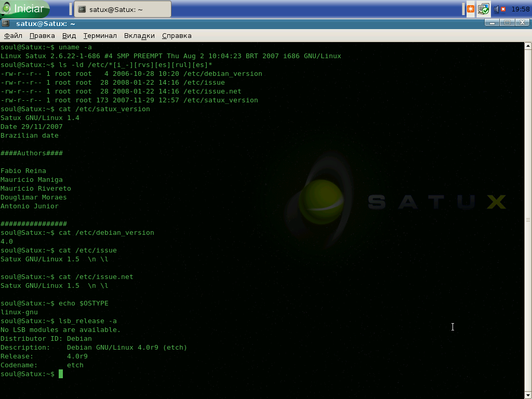The image size is (532, 399).
Task: Click the 'cat /etc/issue' command line
Action: (59, 250)
